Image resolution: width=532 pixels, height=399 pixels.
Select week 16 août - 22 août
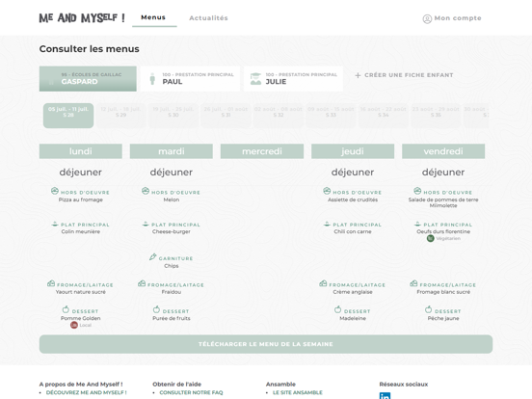tap(383, 116)
